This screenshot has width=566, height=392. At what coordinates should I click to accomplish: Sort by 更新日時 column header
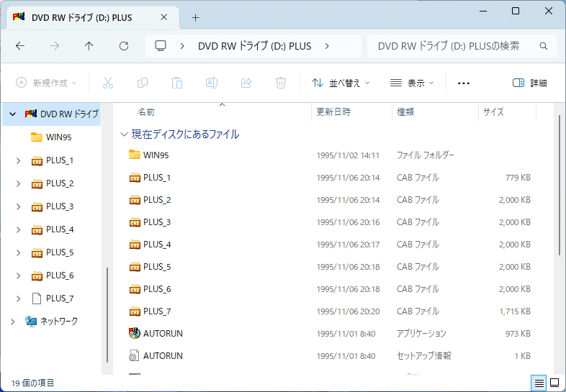coord(351,111)
